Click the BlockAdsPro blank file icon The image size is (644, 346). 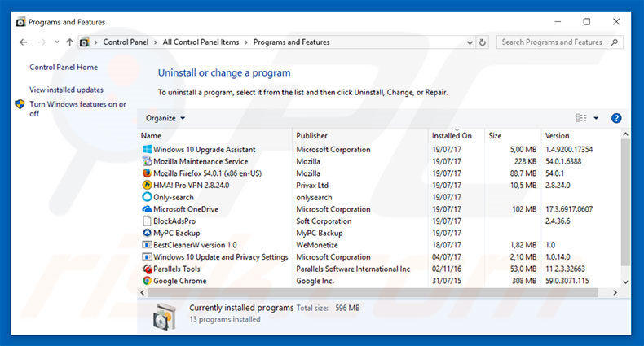pos(147,221)
